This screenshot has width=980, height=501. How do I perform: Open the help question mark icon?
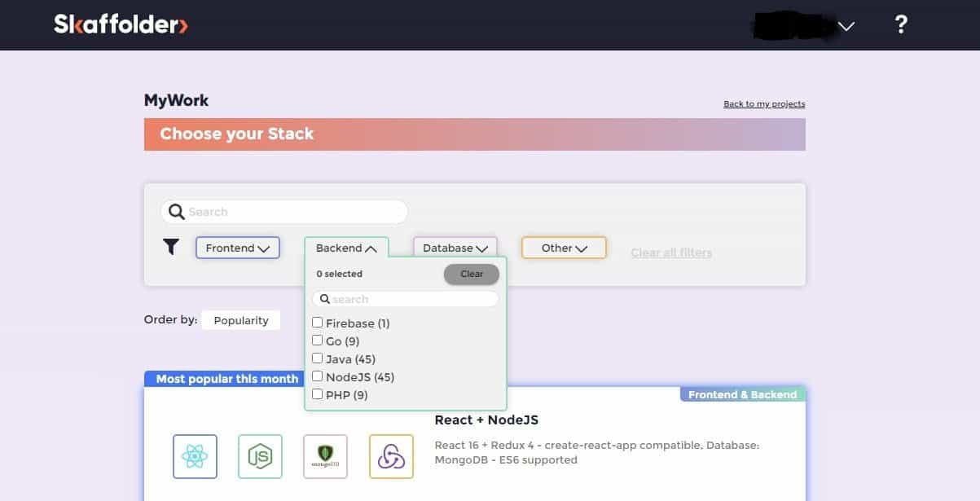900,24
